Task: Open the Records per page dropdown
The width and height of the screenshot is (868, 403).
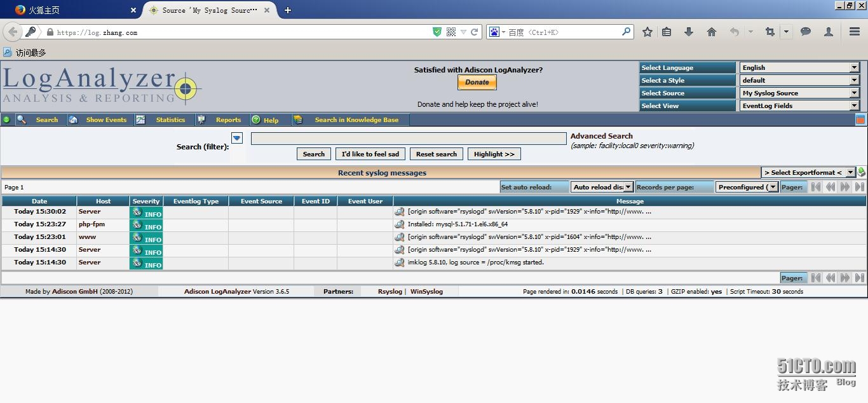Action: pyautogui.click(x=747, y=187)
